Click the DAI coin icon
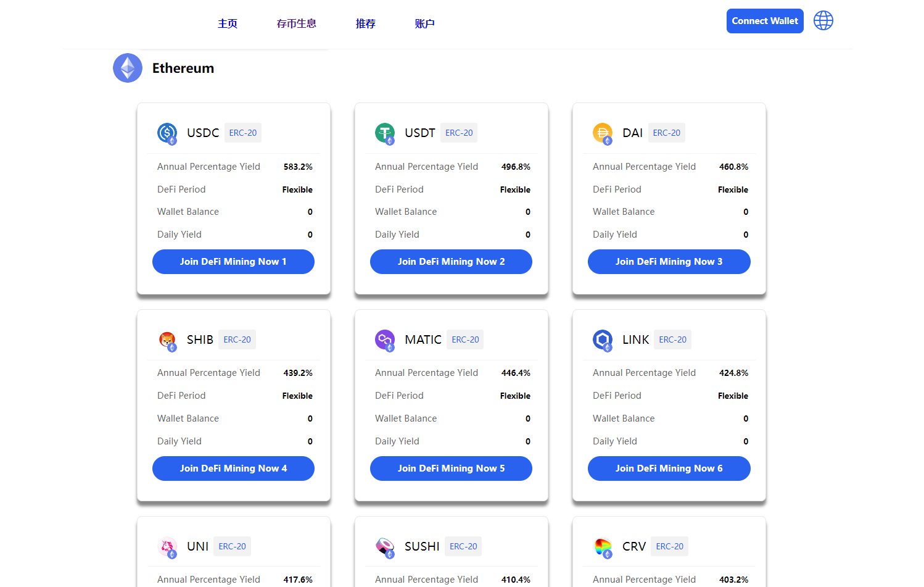Image resolution: width=924 pixels, height=587 pixels. coord(603,133)
